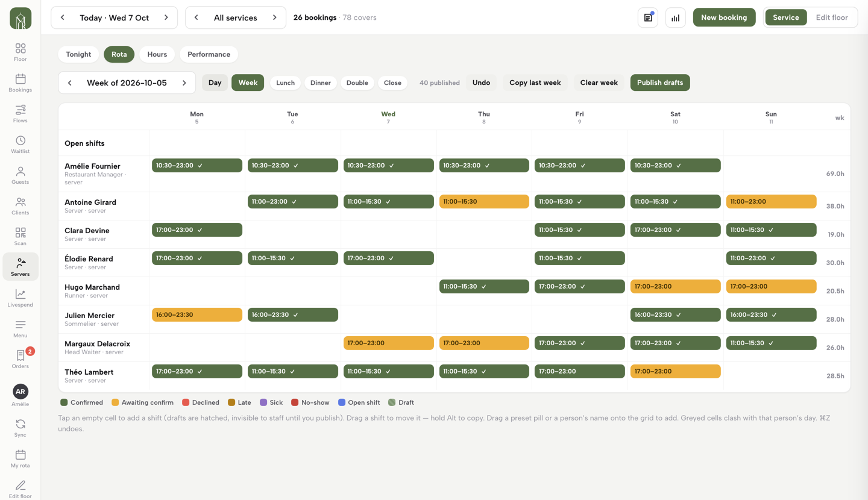The image size is (868, 500).
Task: Open the Scan QR icon
Action: (20, 236)
